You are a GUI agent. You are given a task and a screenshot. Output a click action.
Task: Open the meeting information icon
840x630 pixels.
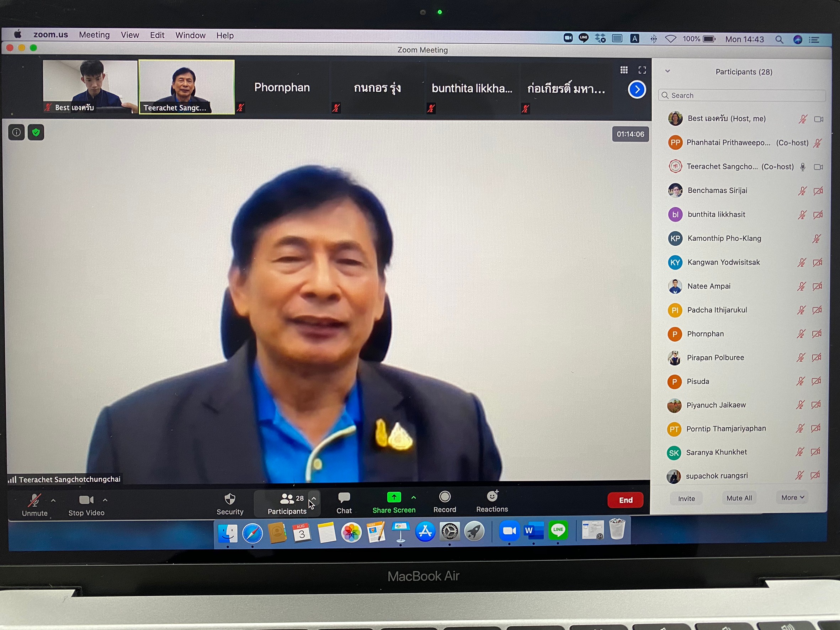[16, 133]
